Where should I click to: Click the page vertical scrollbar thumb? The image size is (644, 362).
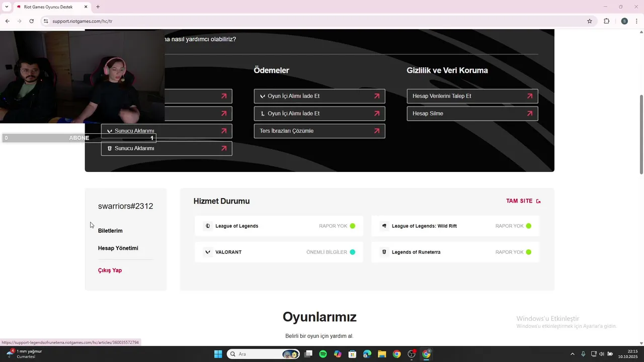click(641, 134)
